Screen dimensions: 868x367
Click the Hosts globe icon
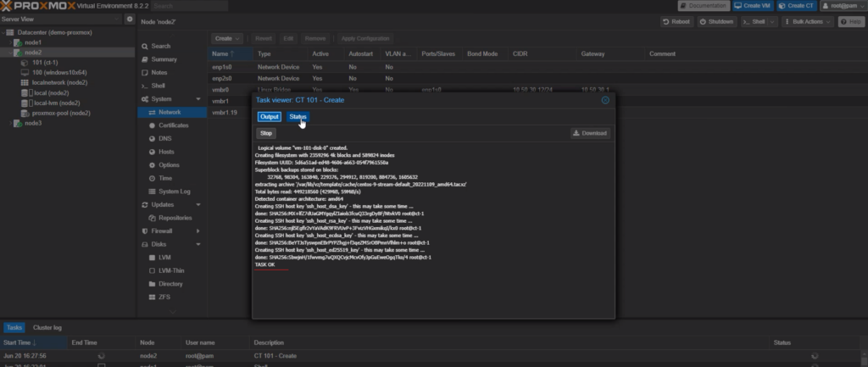tap(153, 152)
